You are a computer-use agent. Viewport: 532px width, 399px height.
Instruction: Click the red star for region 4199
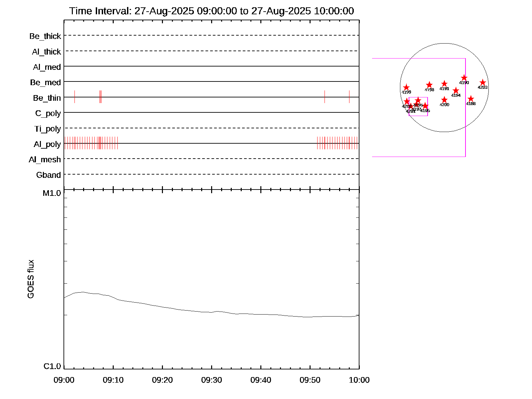406,87
